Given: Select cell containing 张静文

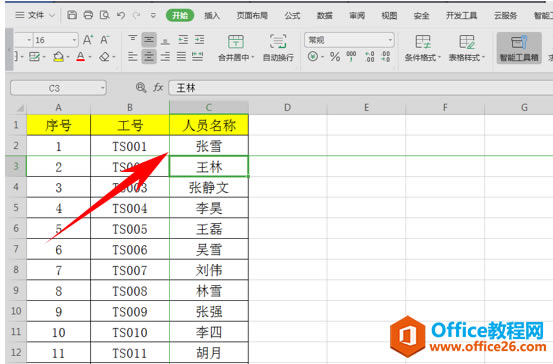Looking at the screenshot, I should click(x=209, y=187).
